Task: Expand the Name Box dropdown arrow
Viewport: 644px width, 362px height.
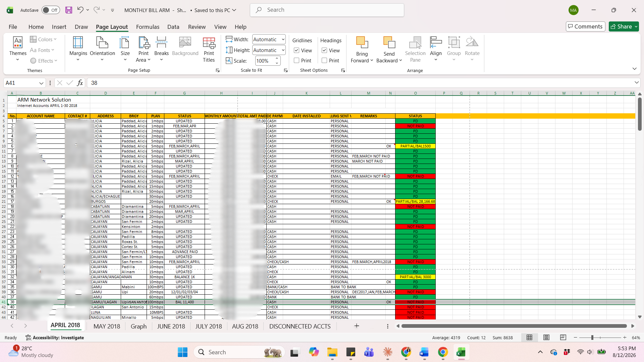Action: click(x=41, y=83)
